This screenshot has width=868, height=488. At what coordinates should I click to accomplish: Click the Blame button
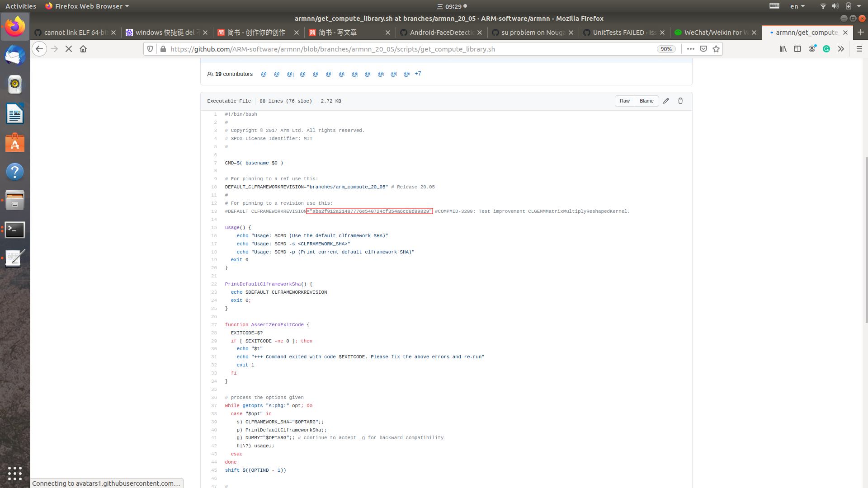646,101
